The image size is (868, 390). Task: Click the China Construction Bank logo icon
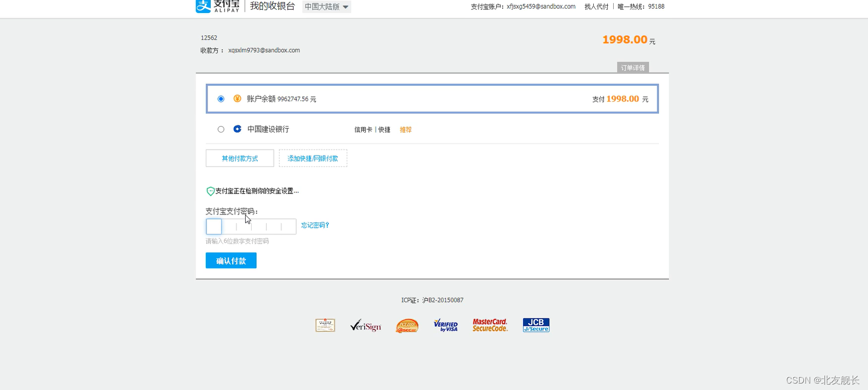point(237,129)
